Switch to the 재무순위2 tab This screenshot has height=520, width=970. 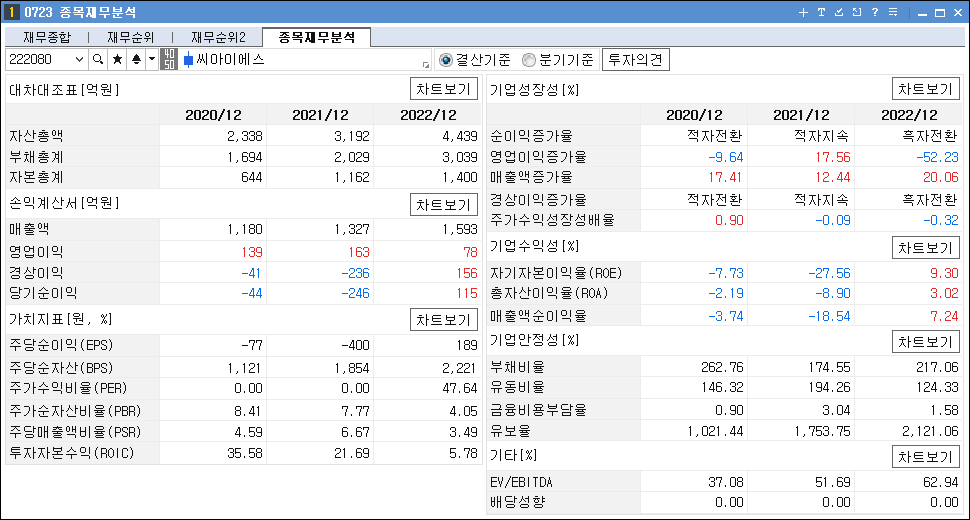pos(218,38)
